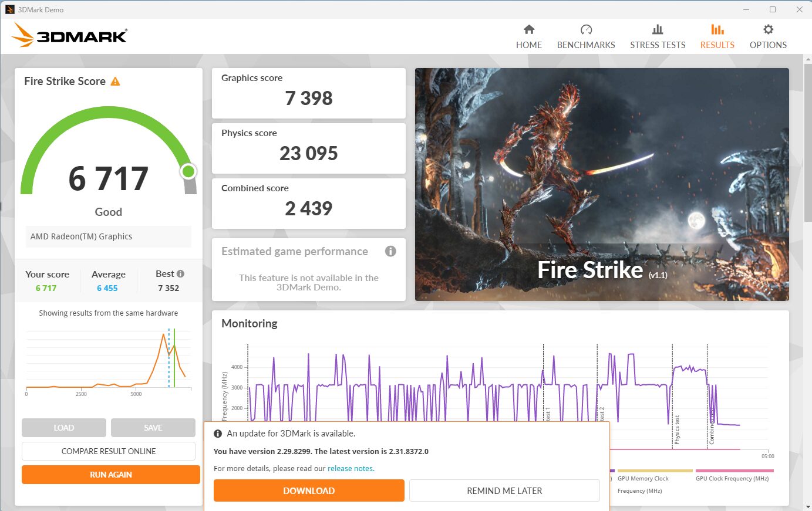Click the Average score 6 455
The width and height of the screenshot is (812, 511).
(x=107, y=288)
